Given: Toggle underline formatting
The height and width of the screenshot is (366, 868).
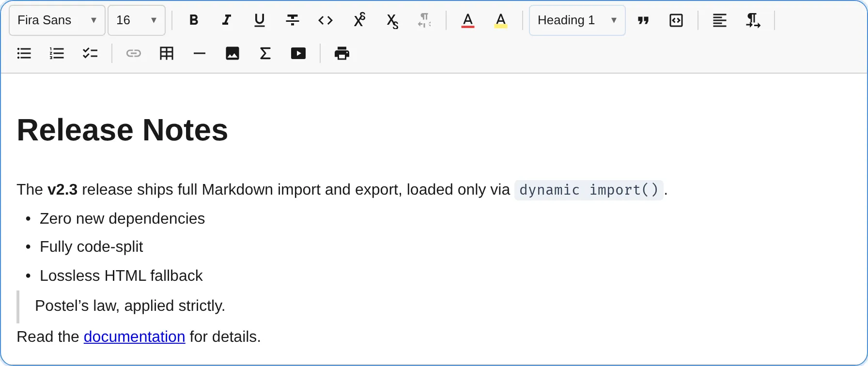Looking at the screenshot, I should pyautogui.click(x=260, y=20).
